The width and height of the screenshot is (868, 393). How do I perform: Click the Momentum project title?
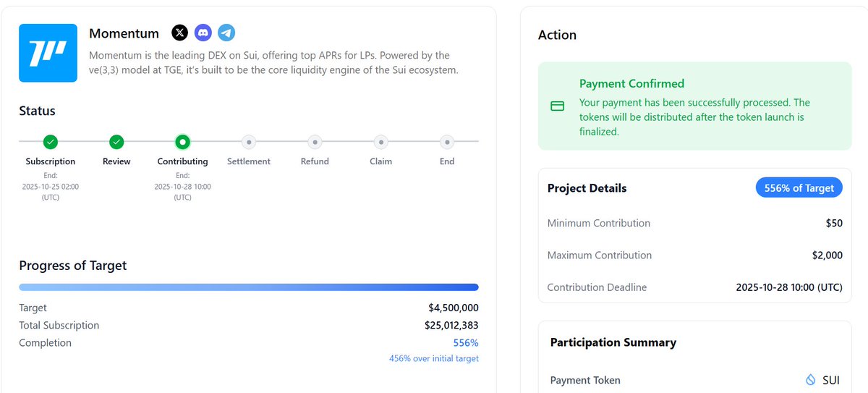click(124, 33)
